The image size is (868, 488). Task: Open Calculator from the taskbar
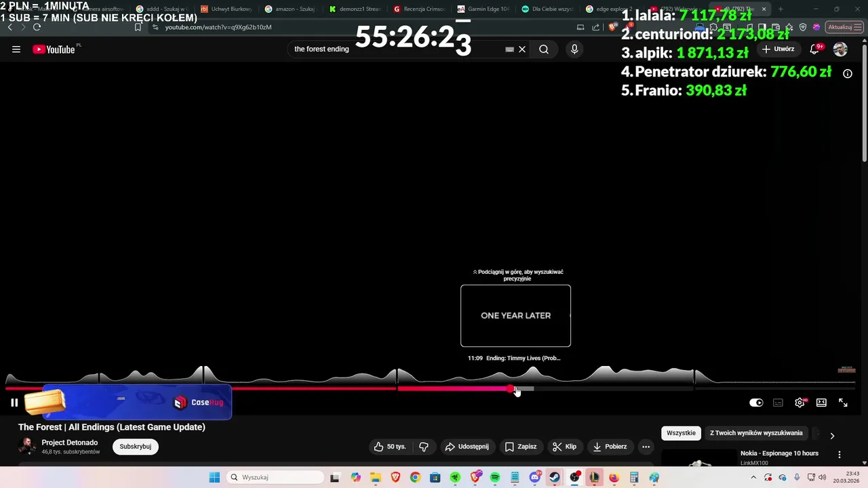(x=634, y=477)
